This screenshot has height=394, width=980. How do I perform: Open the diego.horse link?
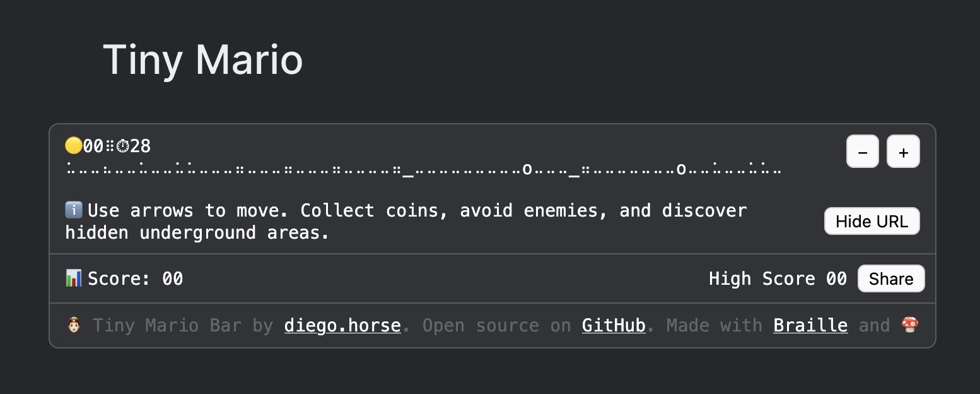[342, 325]
